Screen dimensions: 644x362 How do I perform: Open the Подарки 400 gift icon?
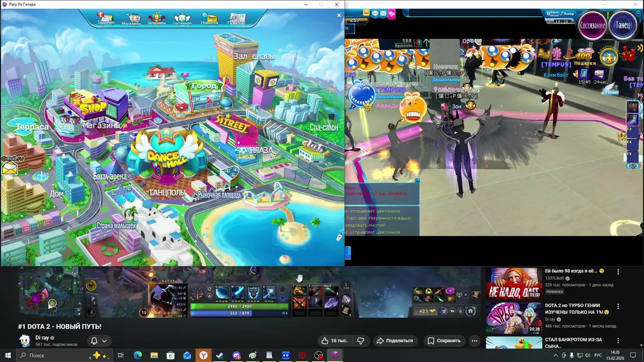pyautogui.click(x=584, y=56)
